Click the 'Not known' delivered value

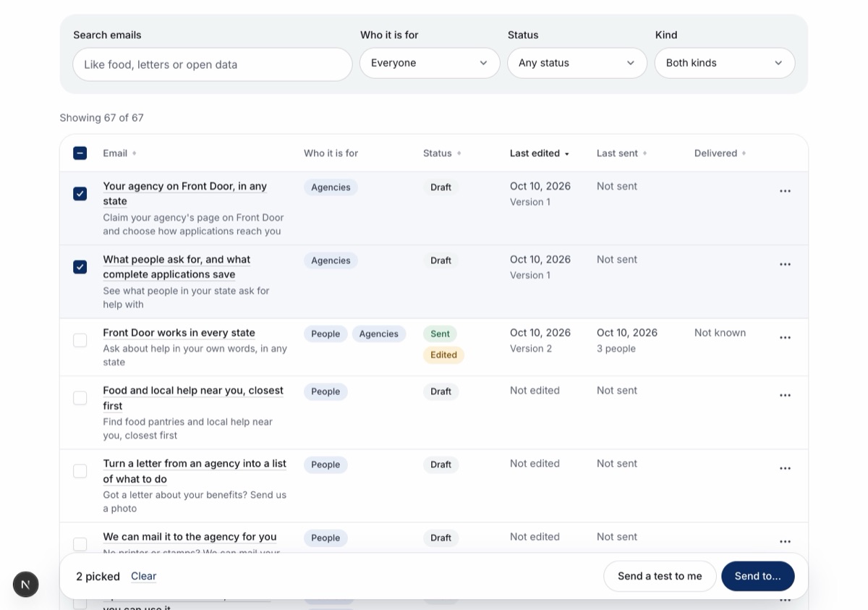pyautogui.click(x=720, y=333)
